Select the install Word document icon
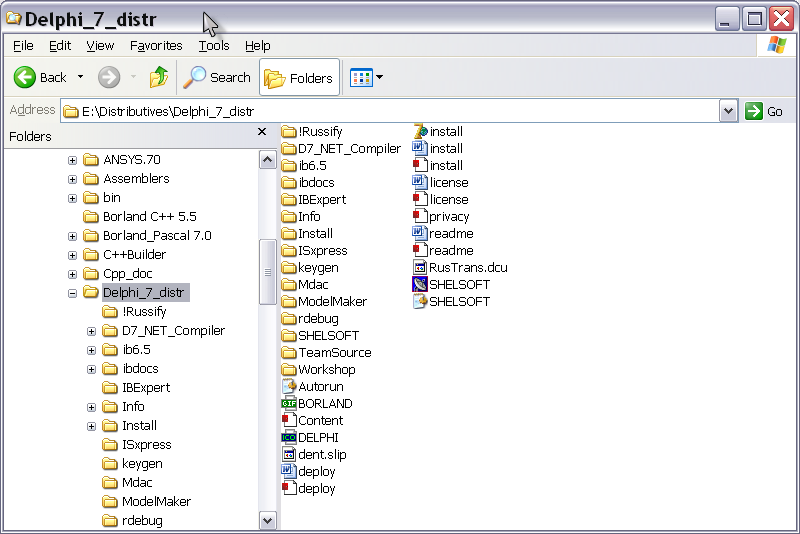 [x=420, y=148]
